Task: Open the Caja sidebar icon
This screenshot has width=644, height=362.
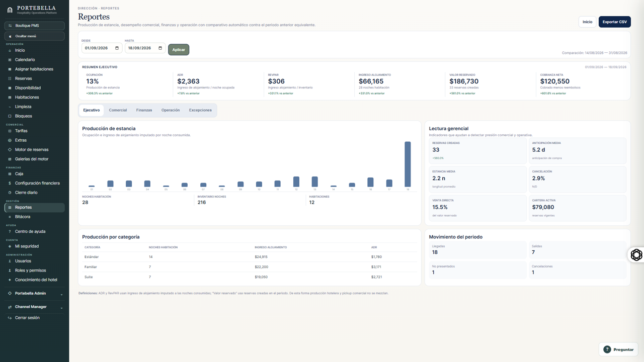Action: [x=10, y=174]
